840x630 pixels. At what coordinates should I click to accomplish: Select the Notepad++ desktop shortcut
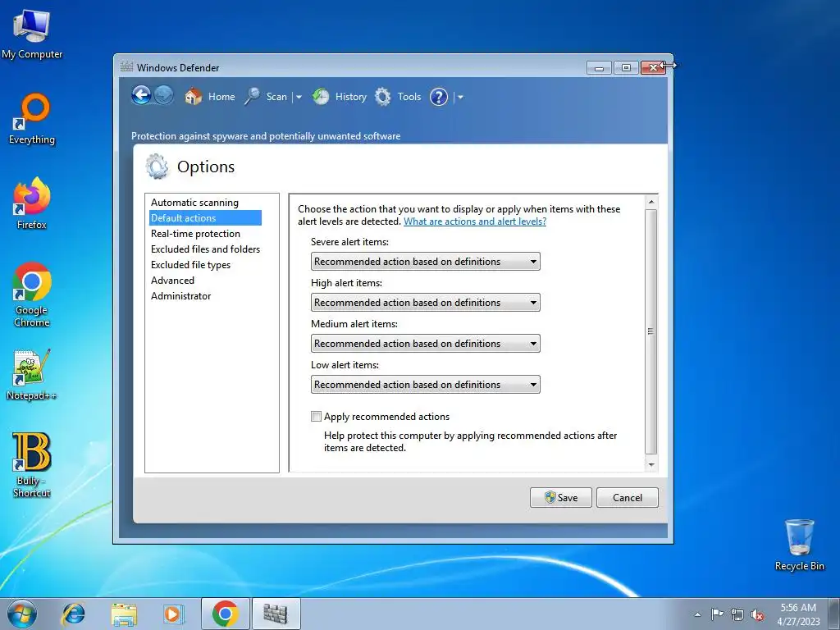click(32, 375)
